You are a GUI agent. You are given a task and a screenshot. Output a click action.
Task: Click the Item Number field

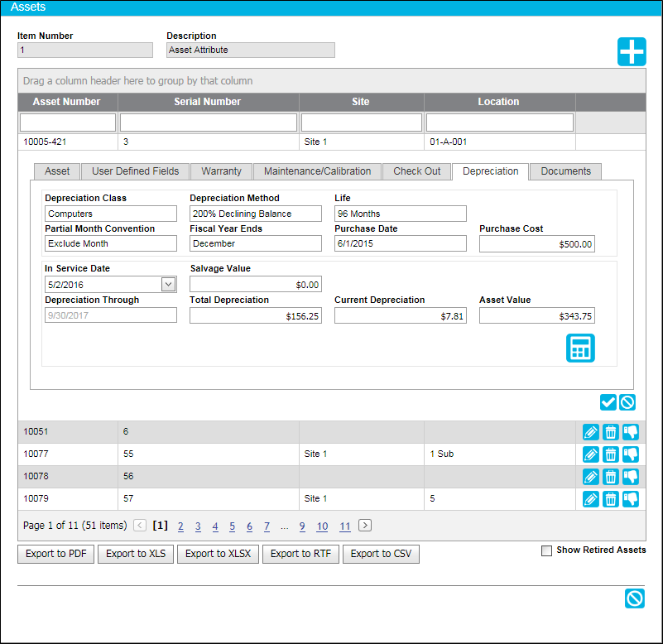pyautogui.click(x=85, y=50)
